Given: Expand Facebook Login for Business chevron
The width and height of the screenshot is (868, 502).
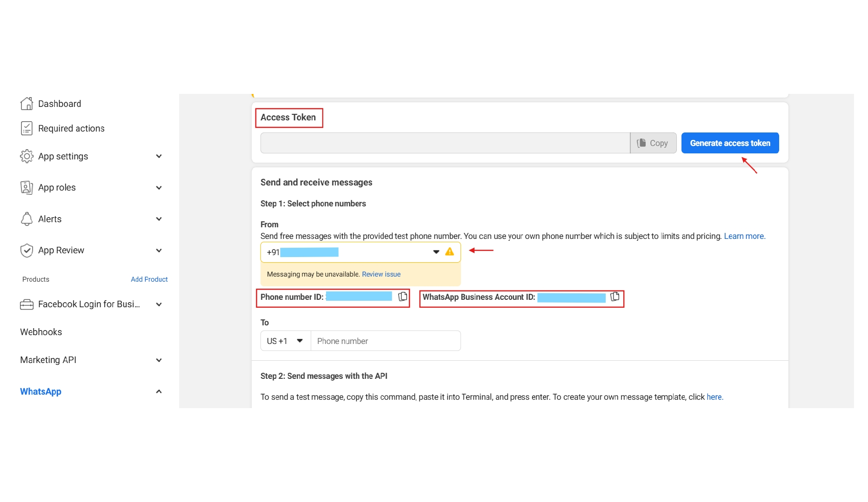Looking at the screenshot, I should (x=159, y=304).
